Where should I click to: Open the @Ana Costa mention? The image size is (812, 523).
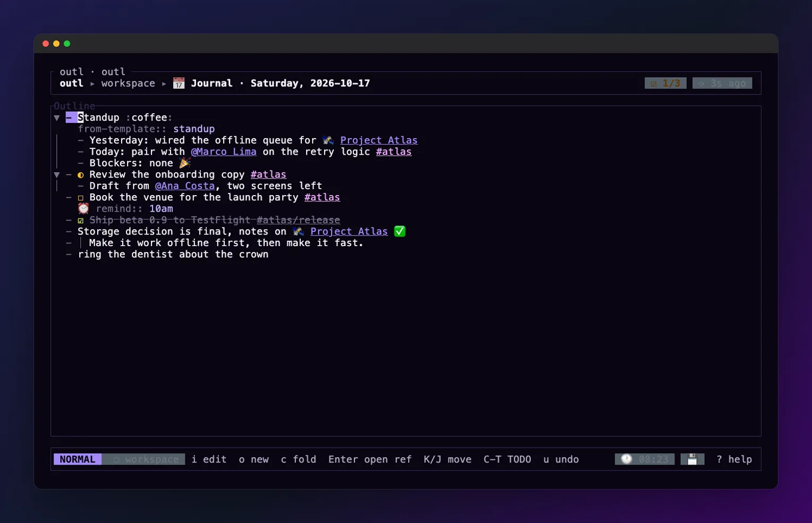(x=185, y=186)
